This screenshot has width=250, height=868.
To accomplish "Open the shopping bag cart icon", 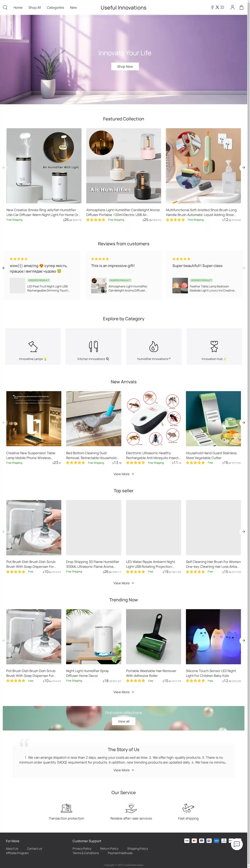I will point(241,7).
